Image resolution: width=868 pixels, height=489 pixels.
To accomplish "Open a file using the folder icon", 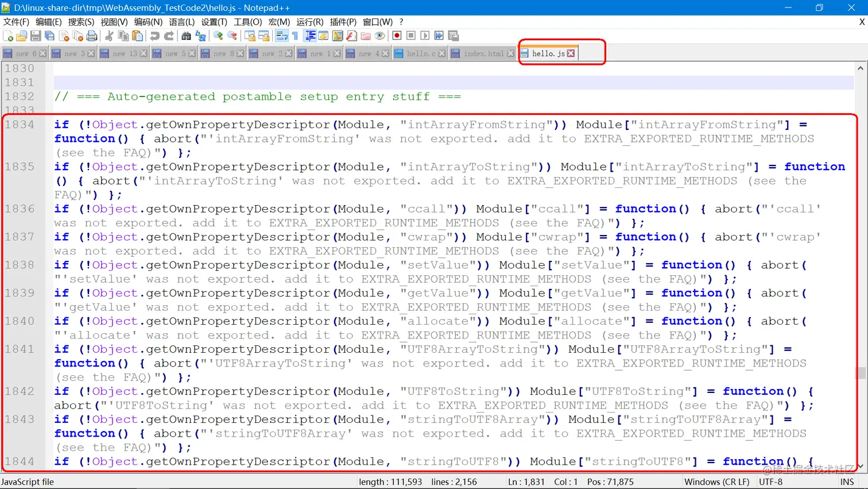I will 22,36.
